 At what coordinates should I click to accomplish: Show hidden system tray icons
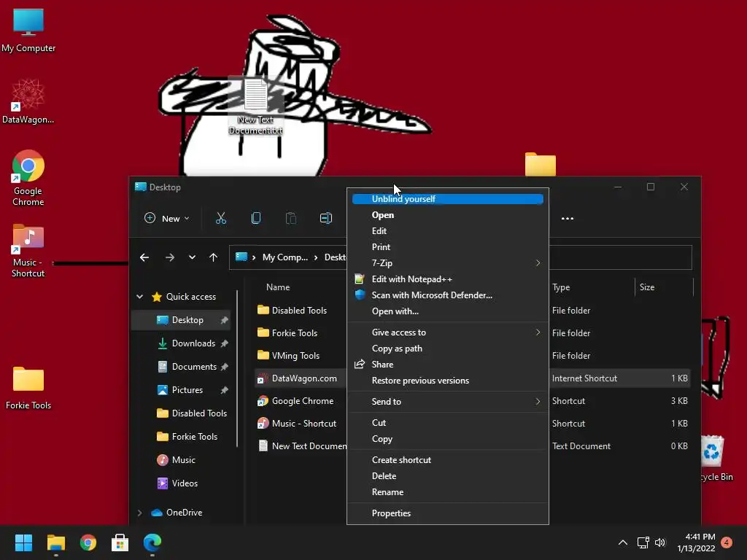[623, 542]
